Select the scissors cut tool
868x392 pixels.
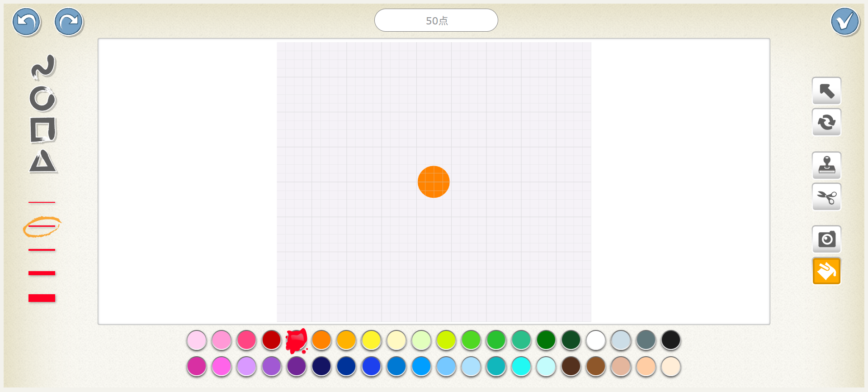(x=826, y=197)
